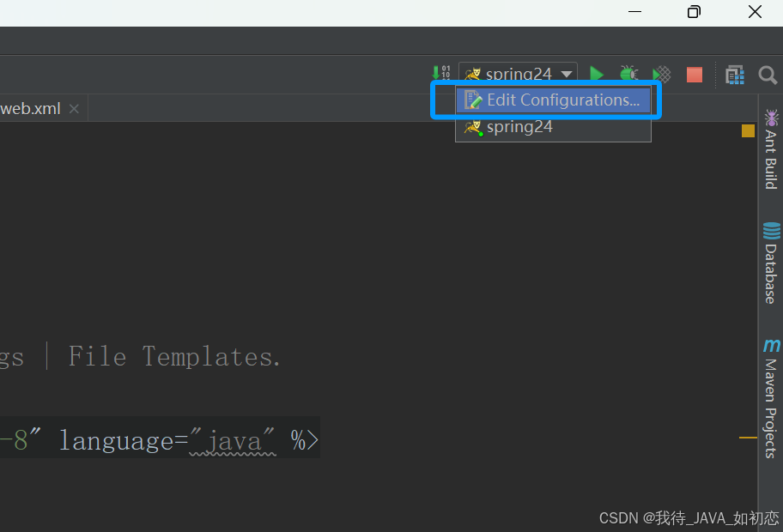783x532 pixels.
Task: Run spring24 with coverage icon
Action: tap(660, 74)
